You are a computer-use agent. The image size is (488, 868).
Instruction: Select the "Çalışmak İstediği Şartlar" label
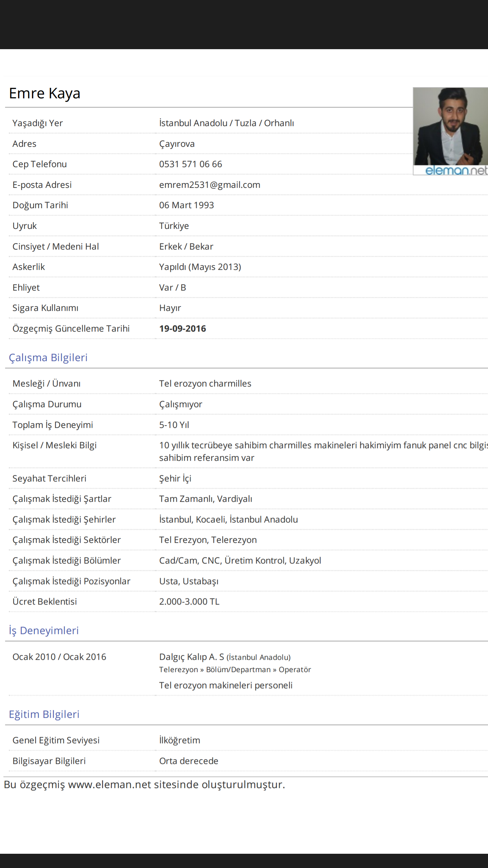[x=62, y=499]
